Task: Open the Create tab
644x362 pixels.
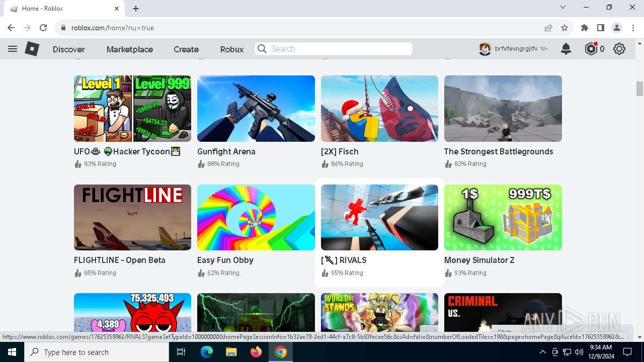Action: point(186,49)
